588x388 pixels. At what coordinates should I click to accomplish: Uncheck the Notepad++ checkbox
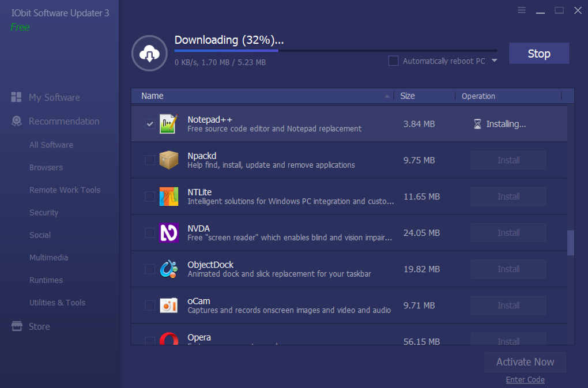point(150,124)
